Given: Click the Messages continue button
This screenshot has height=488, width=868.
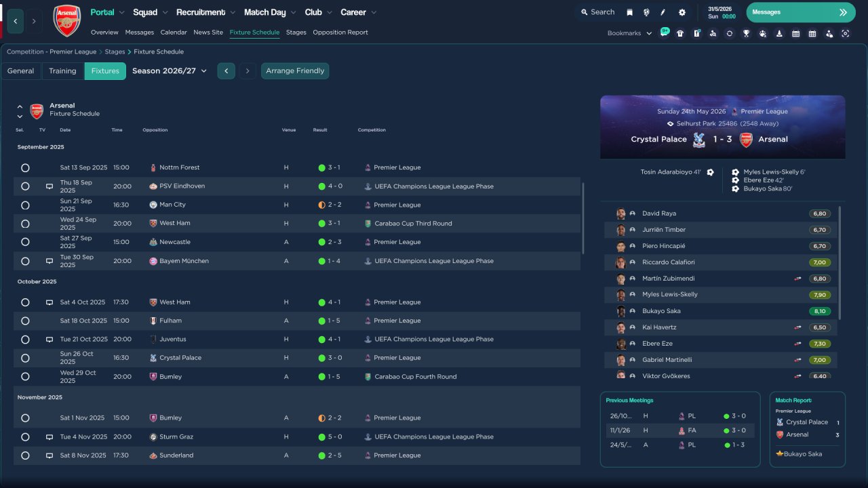Looking at the screenshot, I should [800, 12].
